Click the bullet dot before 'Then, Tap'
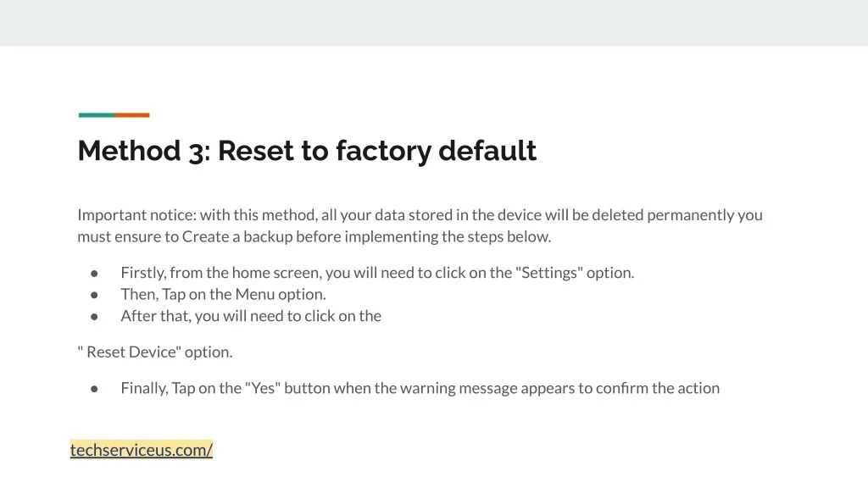Viewport: 868px width, 488px height. tap(95, 295)
